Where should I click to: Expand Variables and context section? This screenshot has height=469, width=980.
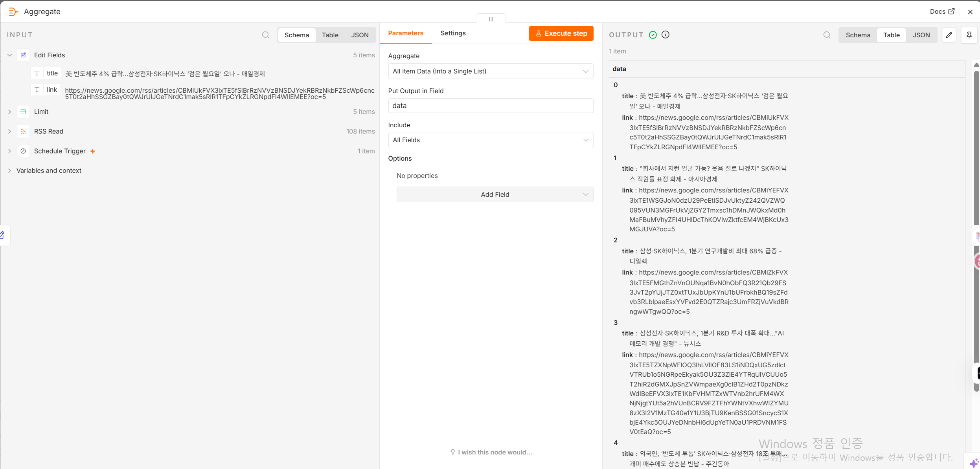9,170
